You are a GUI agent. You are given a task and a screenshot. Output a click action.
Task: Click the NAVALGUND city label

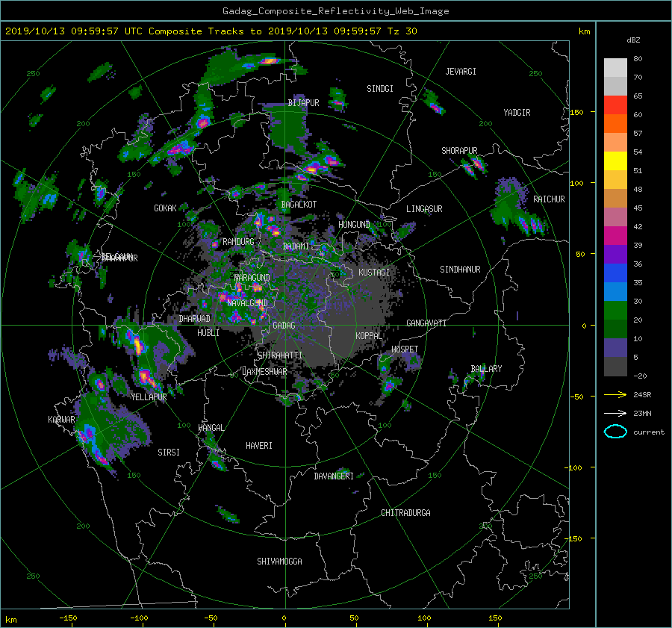tap(247, 302)
